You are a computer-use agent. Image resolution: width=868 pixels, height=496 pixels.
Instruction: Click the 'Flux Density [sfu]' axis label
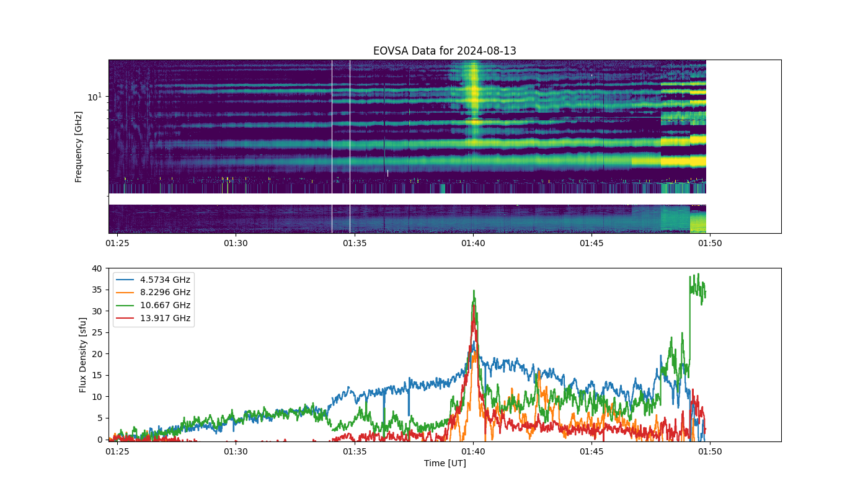(x=83, y=355)
